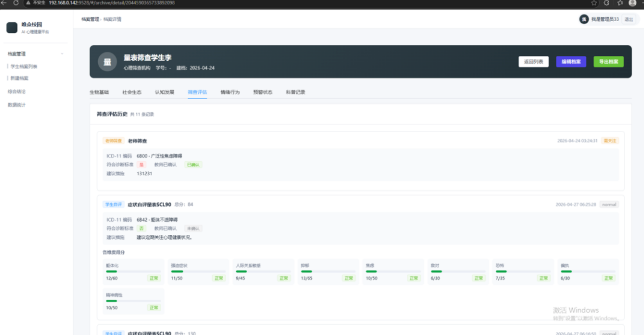
Task: Click the 焦虑 score 10/50
Action: [372, 278]
